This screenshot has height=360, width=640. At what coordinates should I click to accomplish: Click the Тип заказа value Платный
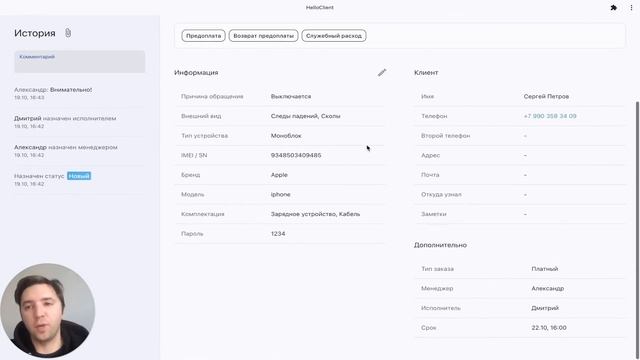pos(544,269)
